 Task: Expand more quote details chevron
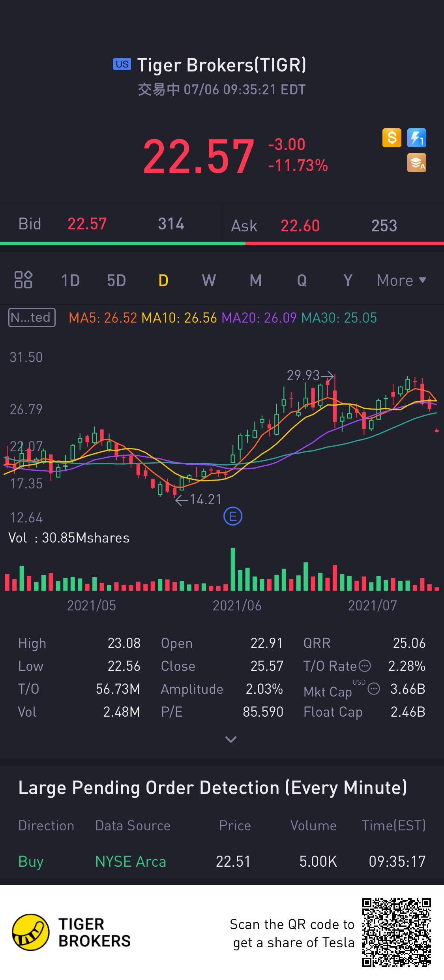(x=231, y=739)
